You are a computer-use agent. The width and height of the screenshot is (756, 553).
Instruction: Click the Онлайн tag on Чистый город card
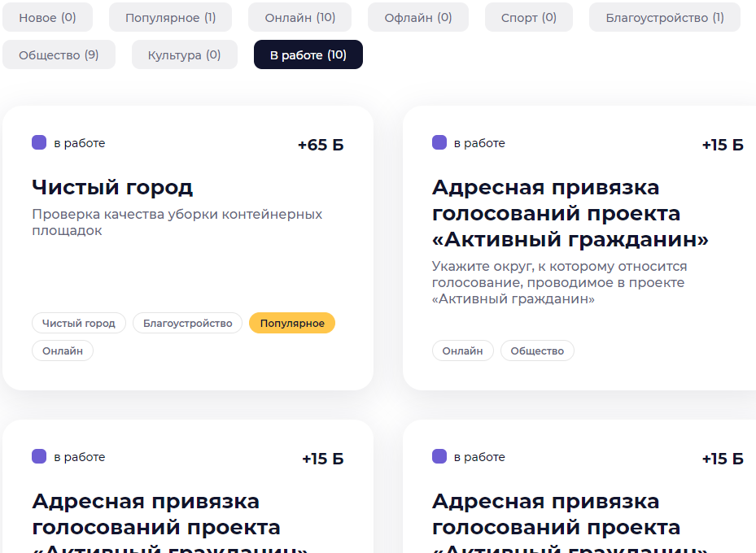point(63,351)
